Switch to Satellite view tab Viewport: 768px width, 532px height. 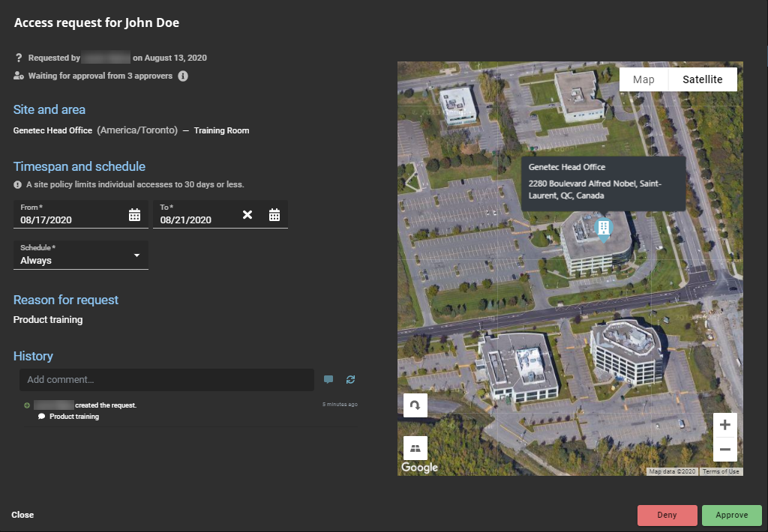(x=702, y=79)
